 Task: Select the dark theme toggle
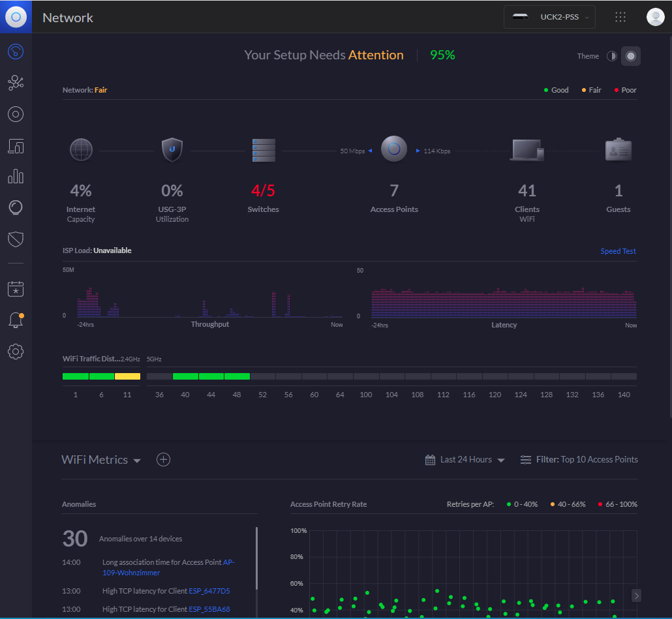tap(631, 56)
